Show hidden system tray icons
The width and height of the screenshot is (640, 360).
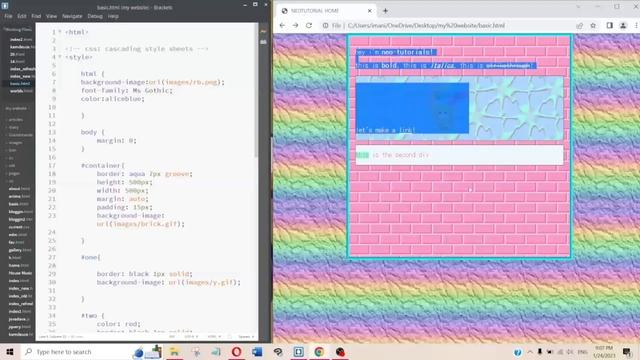[530, 352]
